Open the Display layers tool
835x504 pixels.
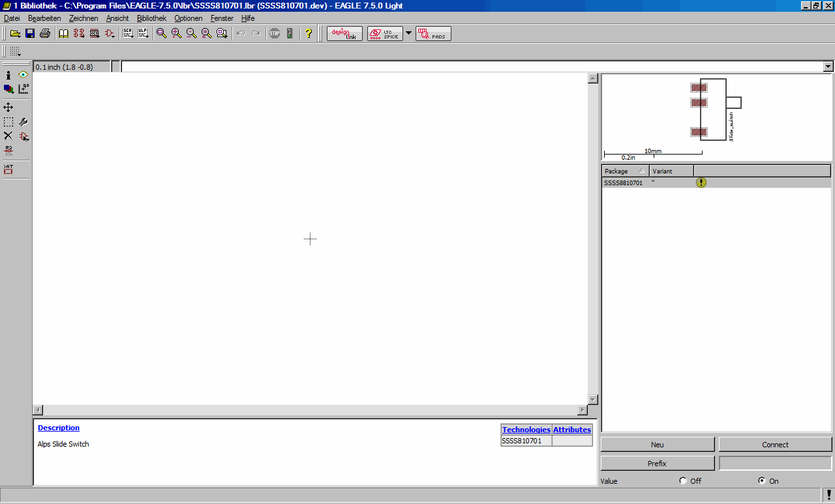tap(8, 89)
